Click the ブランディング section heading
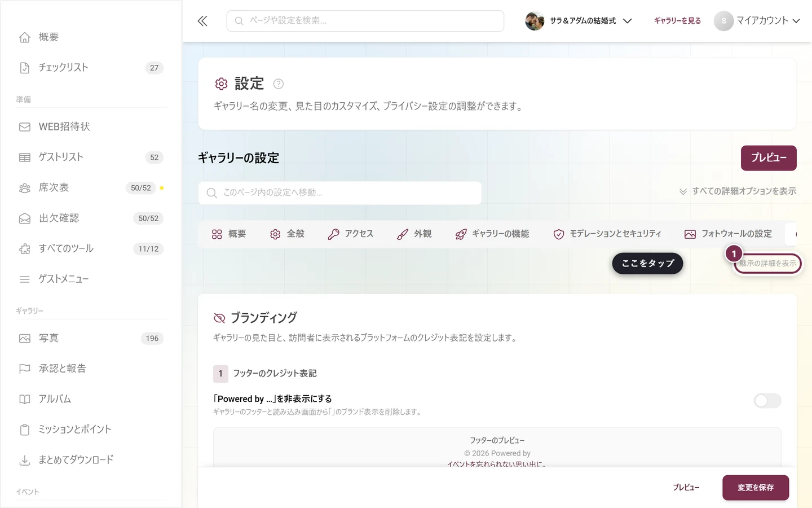The image size is (812, 508). (264, 318)
